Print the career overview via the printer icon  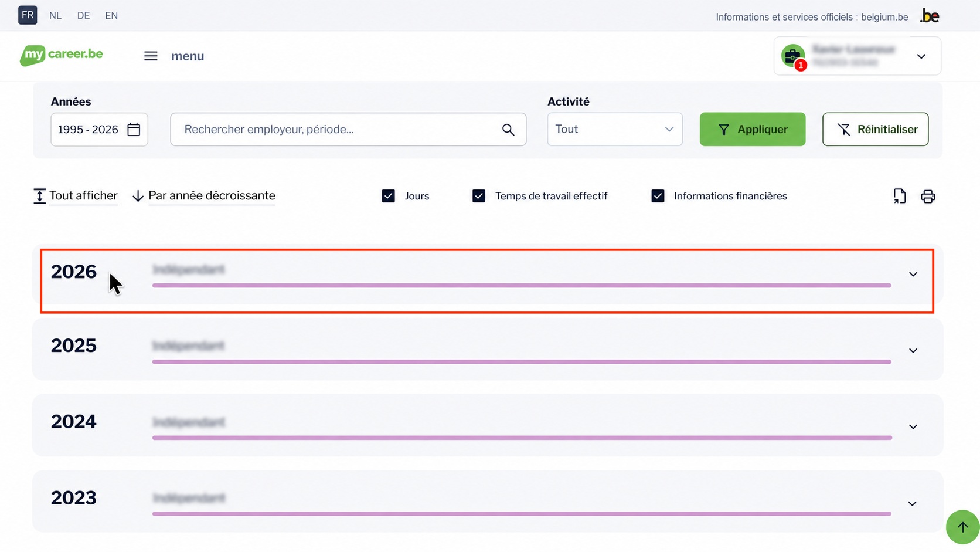pyautogui.click(x=928, y=197)
